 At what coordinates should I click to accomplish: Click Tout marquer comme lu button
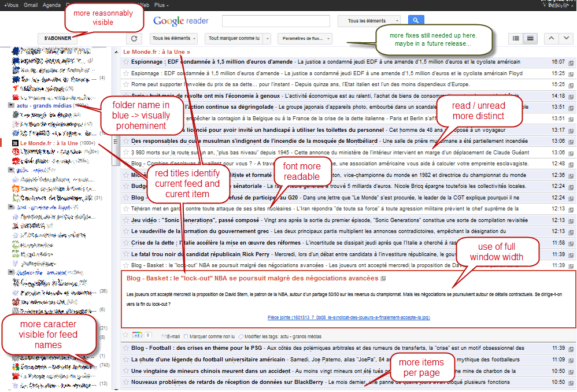coord(234,38)
